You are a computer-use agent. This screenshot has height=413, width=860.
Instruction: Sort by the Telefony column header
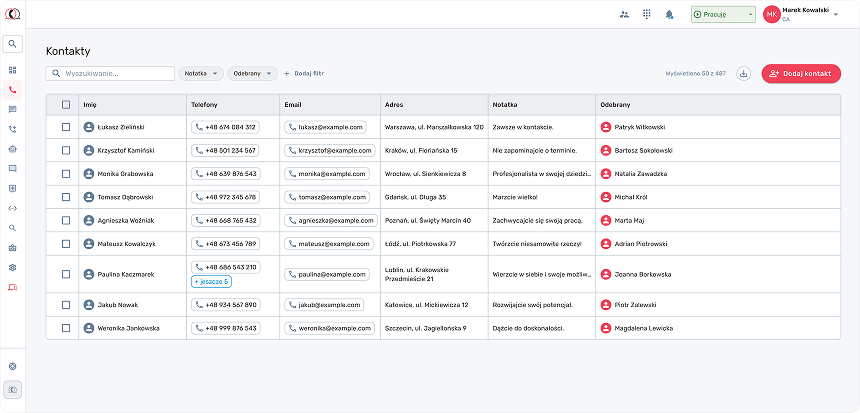[x=204, y=104]
